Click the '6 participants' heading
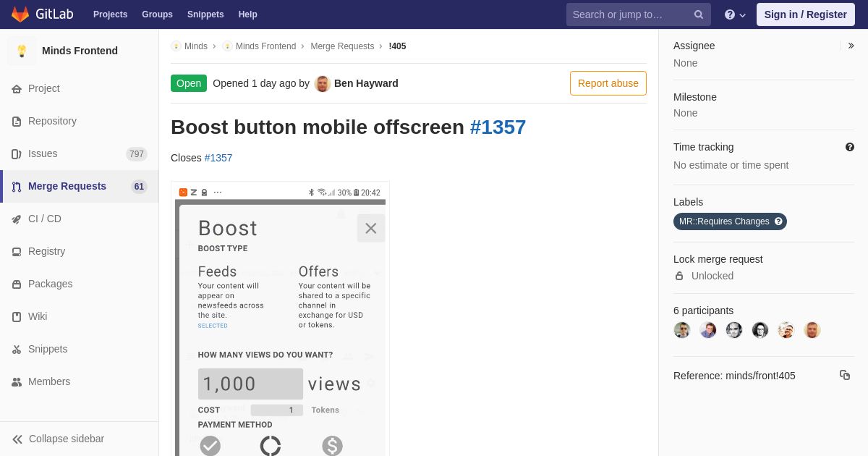Image resolution: width=868 pixels, height=456 pixels. (703, 311)
